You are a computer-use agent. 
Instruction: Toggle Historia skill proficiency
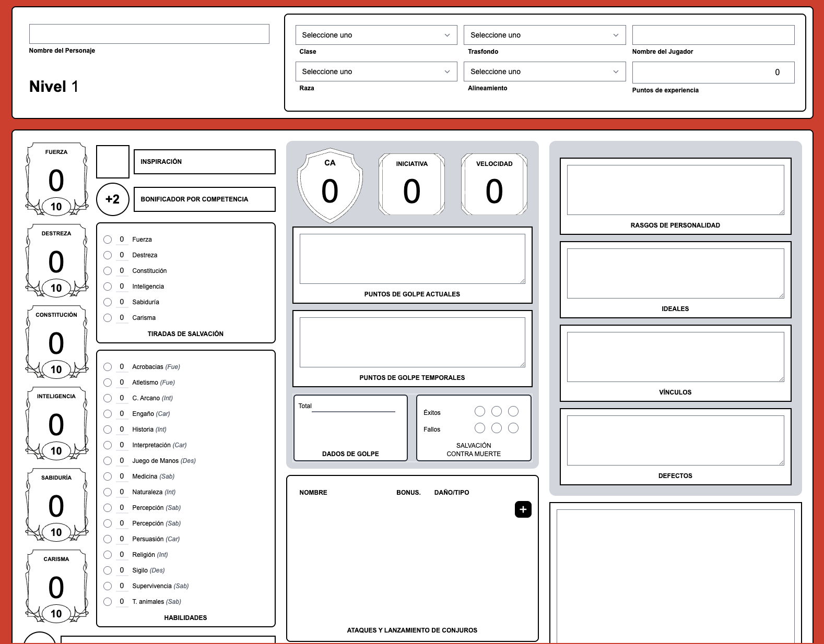[x=108, y=430]
